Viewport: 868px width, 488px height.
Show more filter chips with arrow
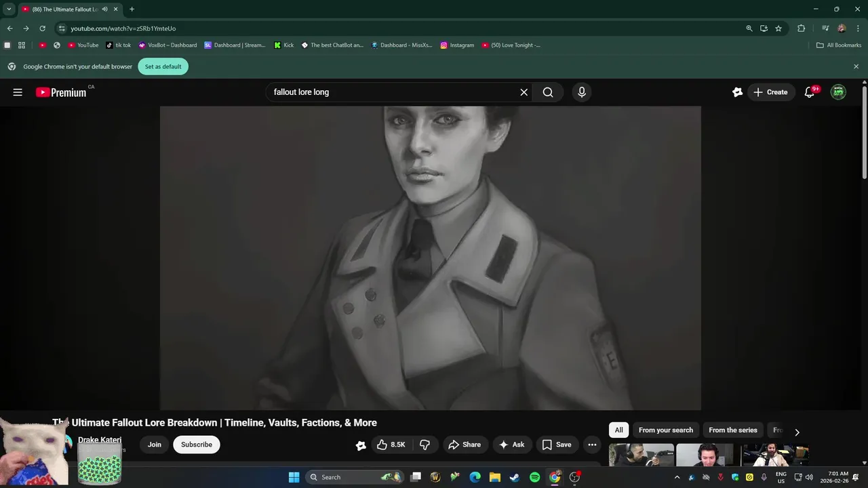(797, 432)
